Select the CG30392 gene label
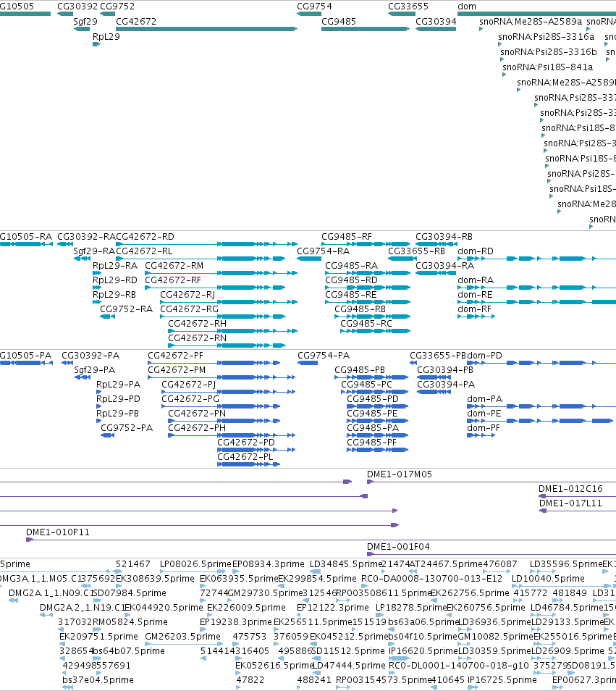The image size is (616, 691). coord(77,7)
